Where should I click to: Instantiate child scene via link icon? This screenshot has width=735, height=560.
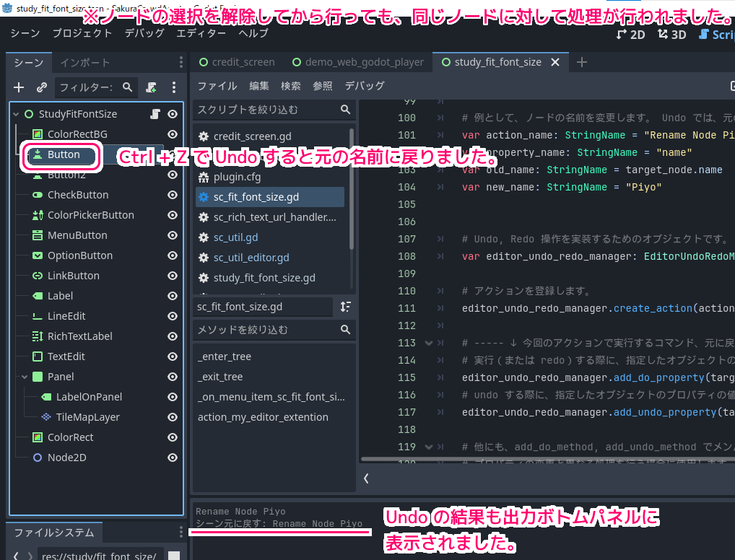click(x=42, y=87)
